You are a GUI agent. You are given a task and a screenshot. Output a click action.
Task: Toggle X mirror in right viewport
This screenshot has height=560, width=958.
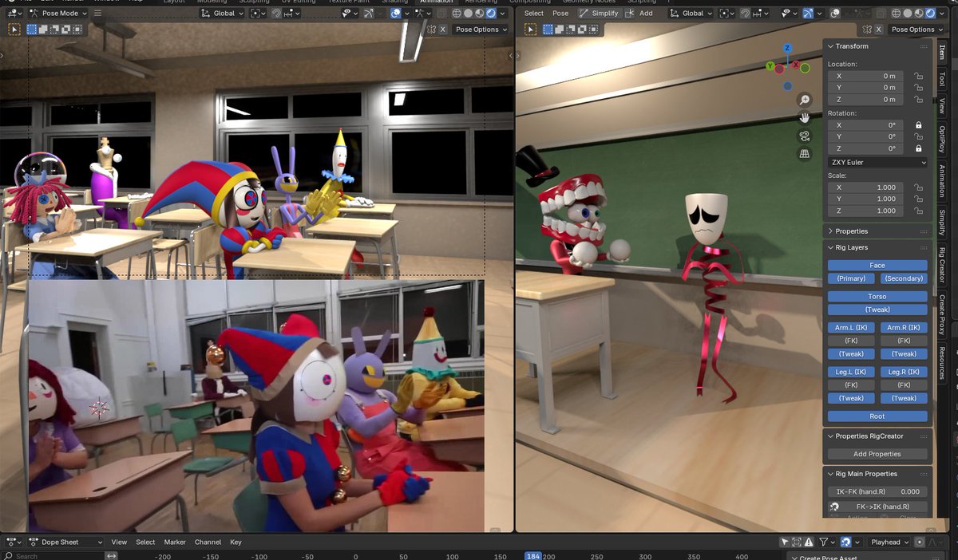click(x=879, y=30)
